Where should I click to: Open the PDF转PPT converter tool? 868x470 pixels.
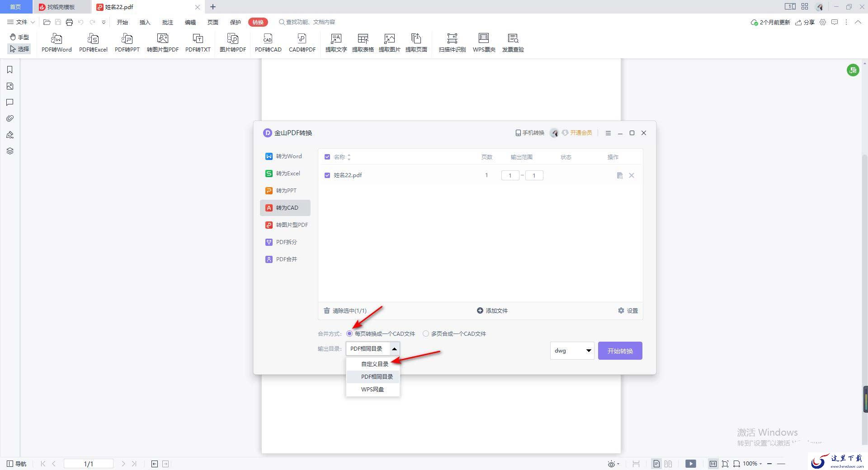click(127, 43)
